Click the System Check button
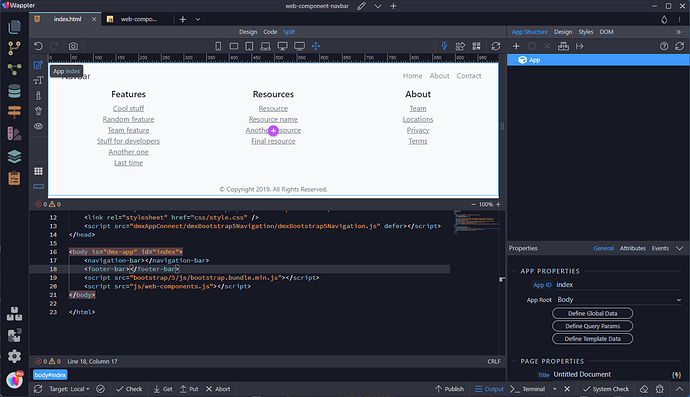 pyautogui.click(x=606, y=389)
